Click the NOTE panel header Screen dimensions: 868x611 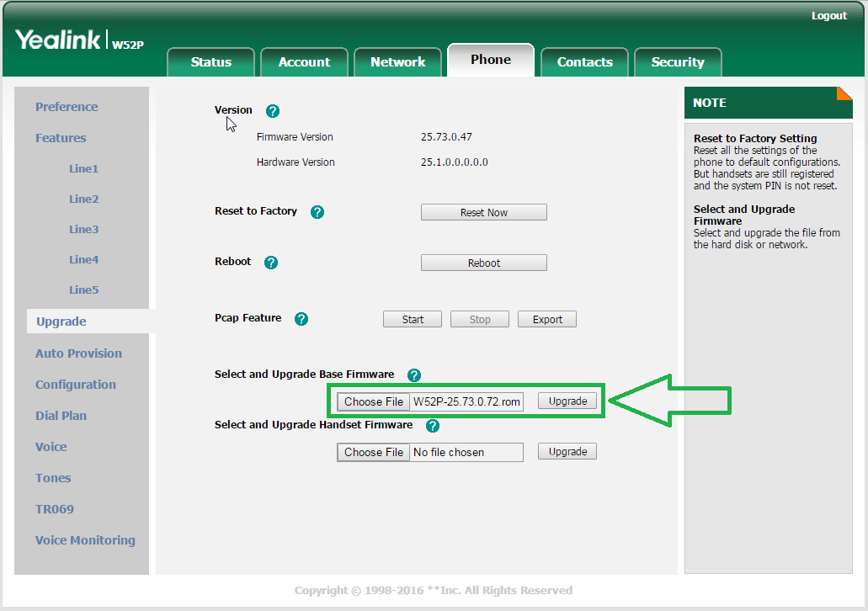769,103
